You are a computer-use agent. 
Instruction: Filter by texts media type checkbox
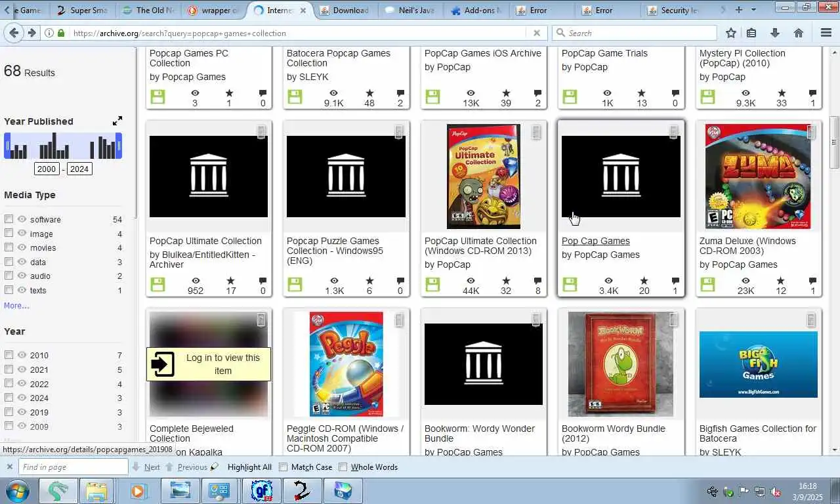coord(9,289)
